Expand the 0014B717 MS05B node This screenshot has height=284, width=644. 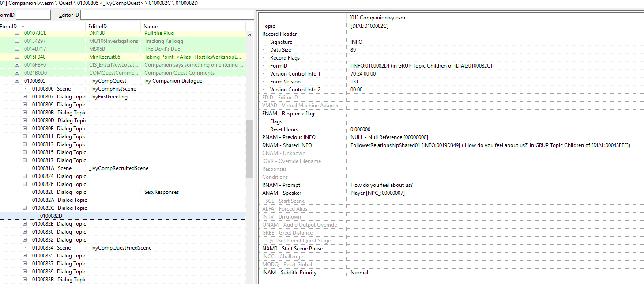[x=17, y=49]
